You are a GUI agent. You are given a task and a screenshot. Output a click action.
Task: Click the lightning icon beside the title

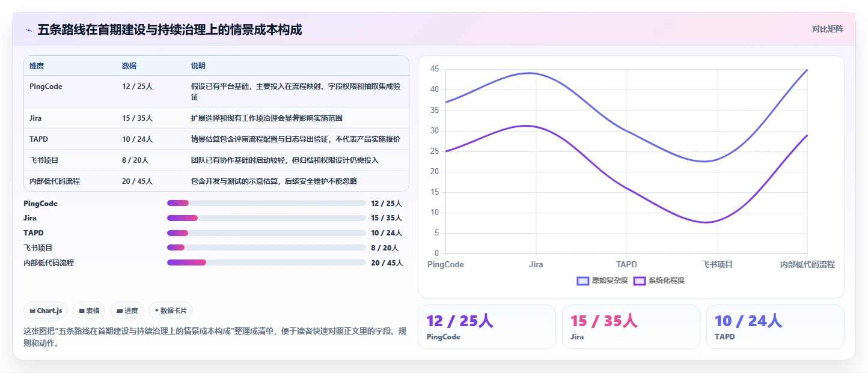(28, 30)
